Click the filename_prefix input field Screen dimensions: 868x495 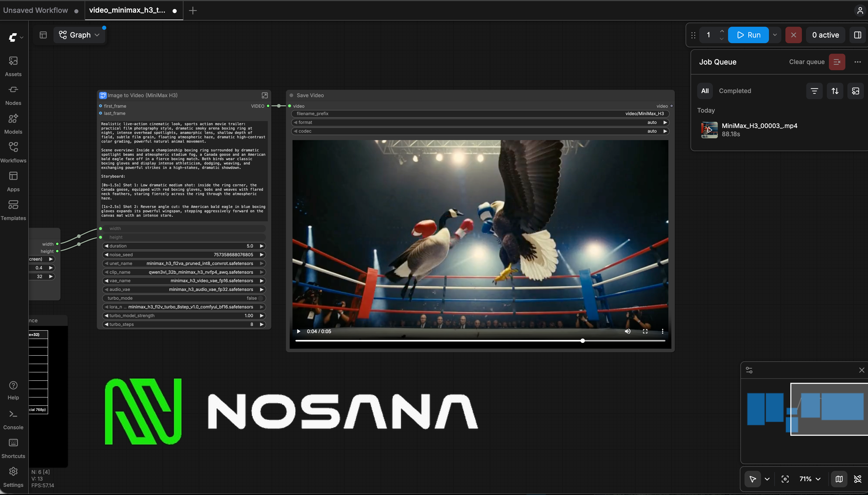point(480,114)
